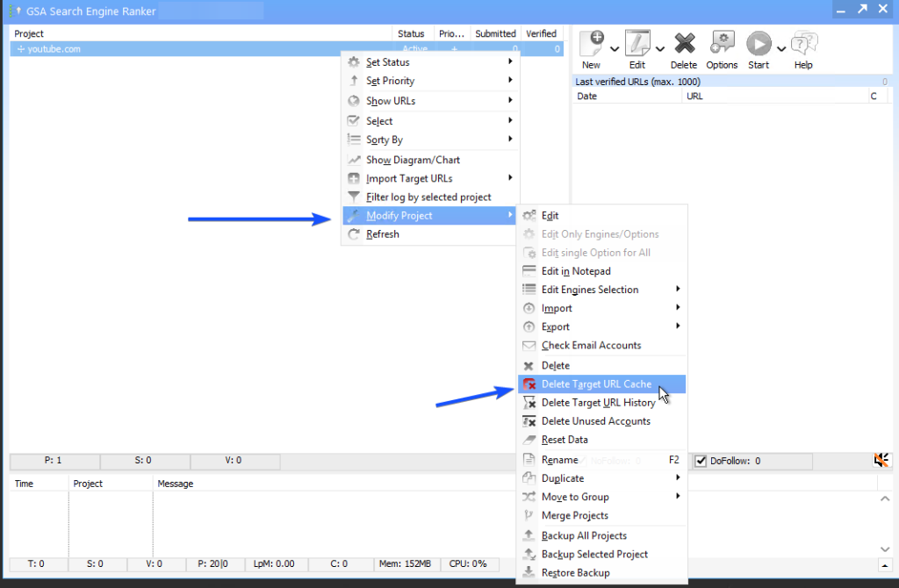Image resolution: width=899 pixels, height=588 pixels.
Task: Select Delete Target URL History entry
Action: click(x=598, y=403)
